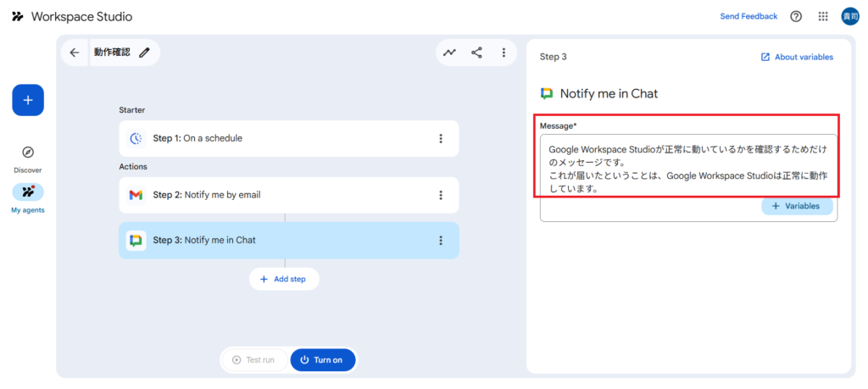Open the agent's three-dot overflow menu
Image resolution: width=868 pixels, height=389 pixels.
pos(504,53)
